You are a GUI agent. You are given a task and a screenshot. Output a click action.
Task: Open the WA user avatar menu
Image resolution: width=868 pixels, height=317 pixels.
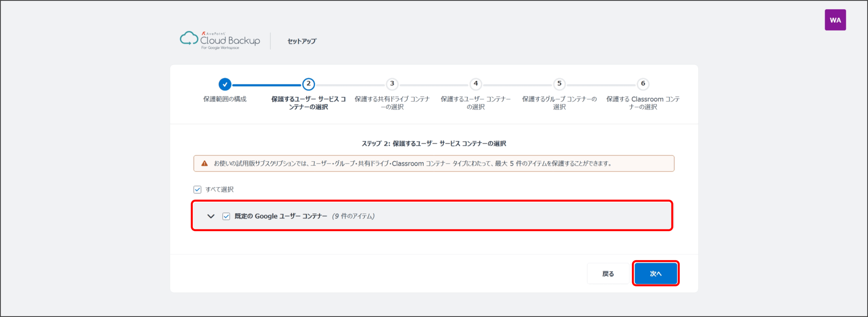(x=835, y=20)
